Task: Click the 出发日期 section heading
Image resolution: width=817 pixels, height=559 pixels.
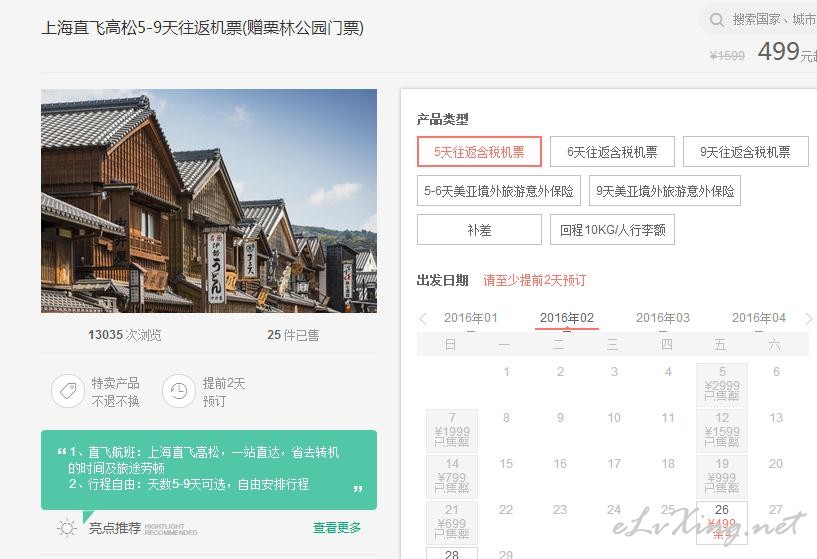Action: (442, 280)
